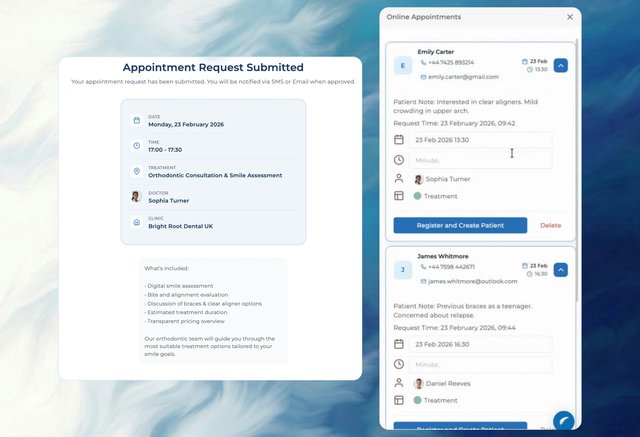Click 'Request Time: 23 February 2026, 09:42' text

(x=454, y=123)
